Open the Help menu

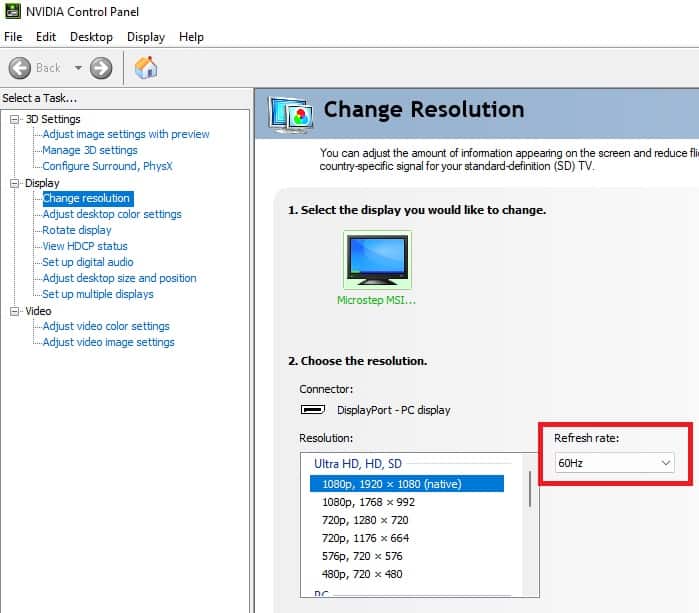click(191, 37)
